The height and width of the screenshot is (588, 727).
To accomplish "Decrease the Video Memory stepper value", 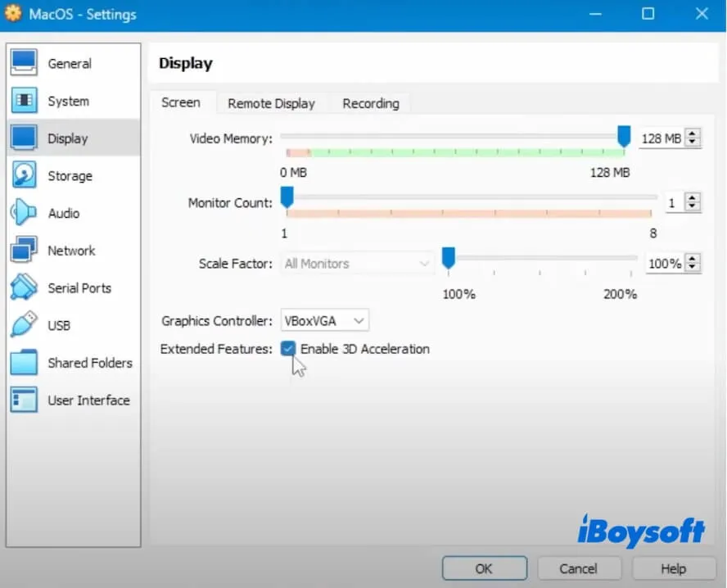I will 693,142.
